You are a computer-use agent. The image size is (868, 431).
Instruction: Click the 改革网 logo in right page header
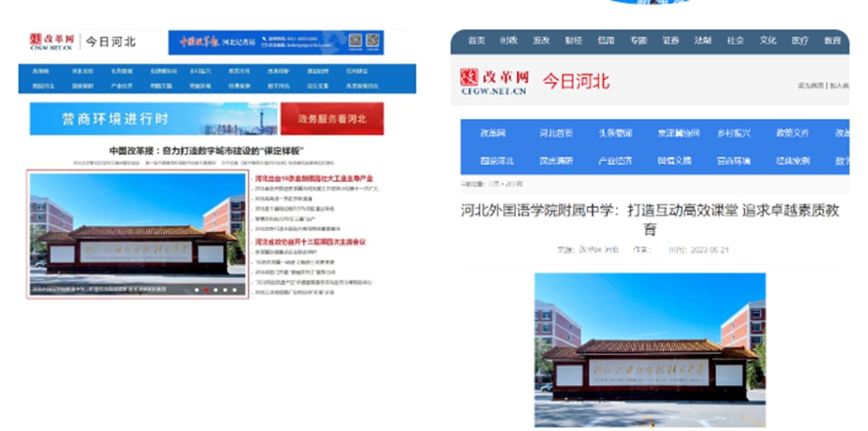pos(493,82)
